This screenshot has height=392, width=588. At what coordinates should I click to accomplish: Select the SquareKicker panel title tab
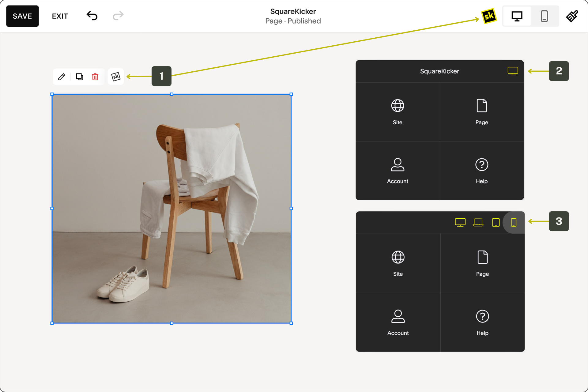pyautogui.click(x=438, y=71)
